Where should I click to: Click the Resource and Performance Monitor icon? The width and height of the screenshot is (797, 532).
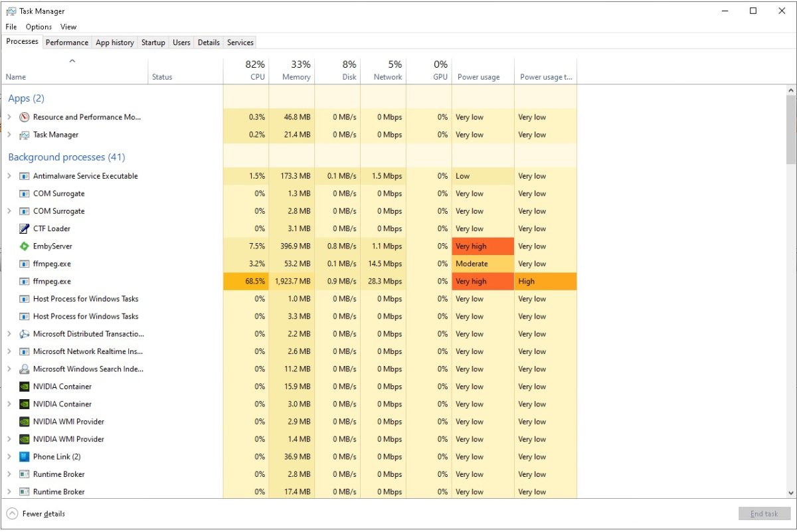coord(25,118)
